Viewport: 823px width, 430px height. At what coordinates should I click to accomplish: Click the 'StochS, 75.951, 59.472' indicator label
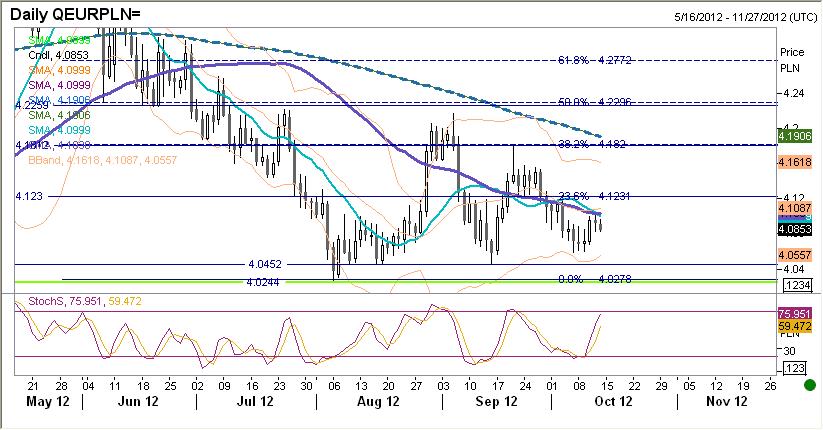pos(85,301)
